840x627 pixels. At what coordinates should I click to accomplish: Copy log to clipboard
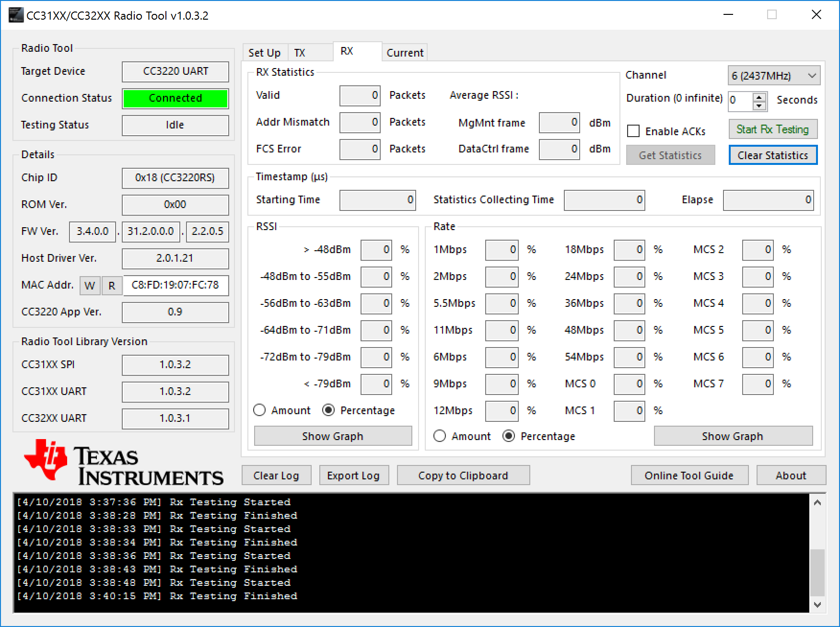tap(463, 476)
